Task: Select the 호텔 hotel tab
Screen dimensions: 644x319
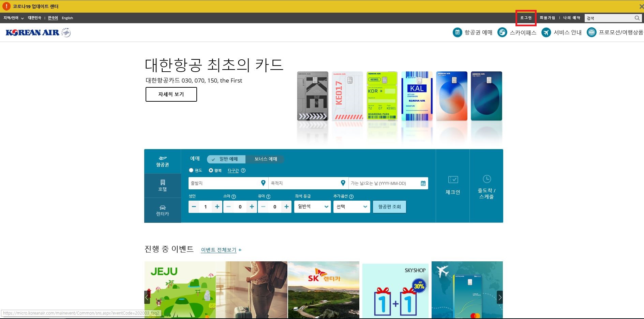Action: (163, 186)
